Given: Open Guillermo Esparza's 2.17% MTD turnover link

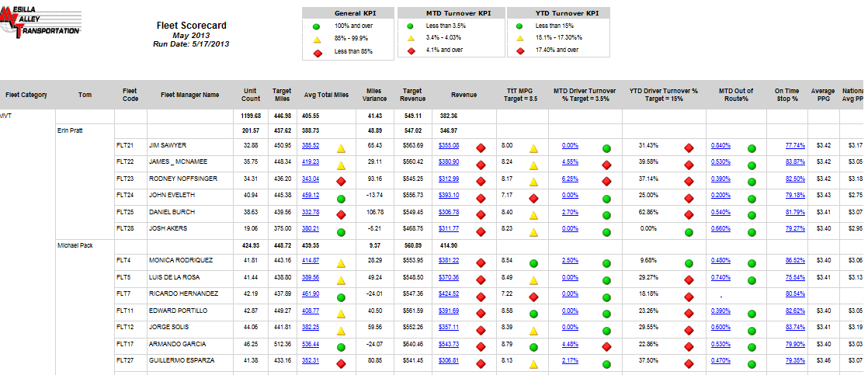Looking at the screenshot, I should pos(570,360).
